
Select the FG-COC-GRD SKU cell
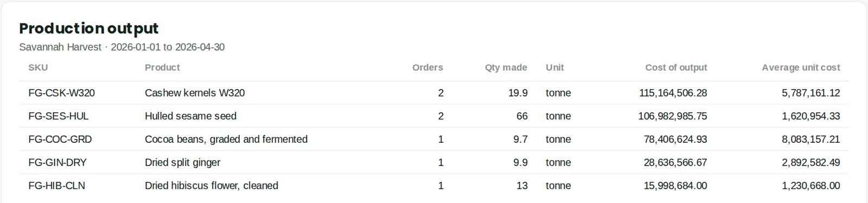click(60, 139)
